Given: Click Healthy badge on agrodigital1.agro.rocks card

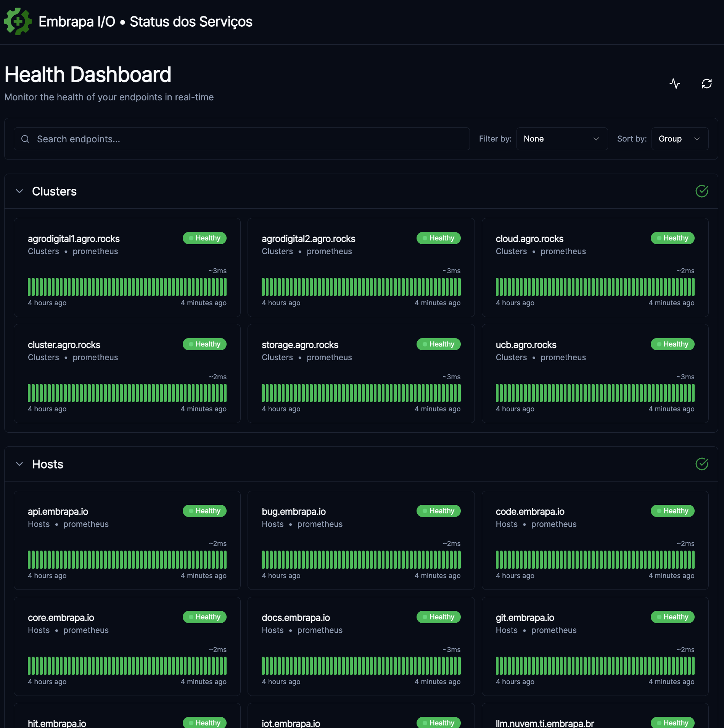Looking at the screenshot, I should click(x=204, y=238).
